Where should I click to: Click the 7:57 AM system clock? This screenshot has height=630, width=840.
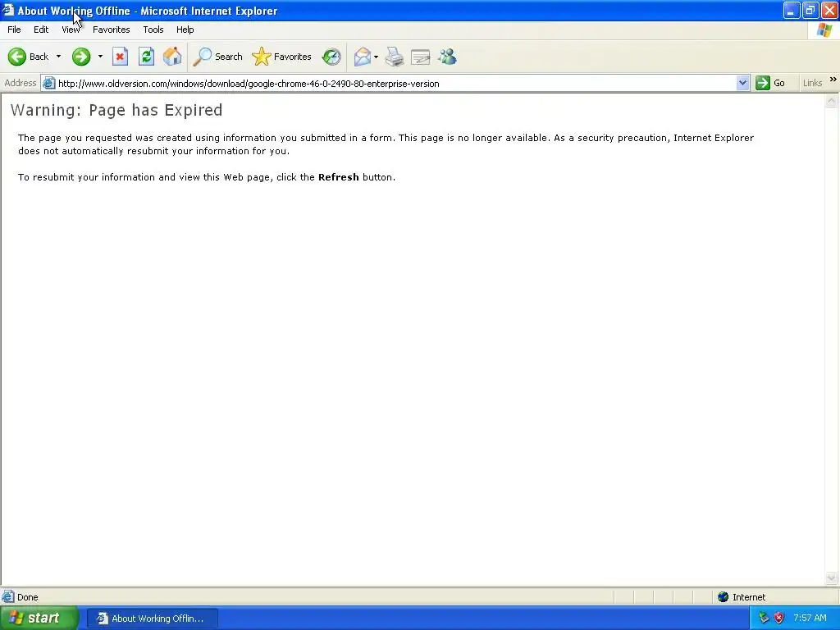pos(810,618)
